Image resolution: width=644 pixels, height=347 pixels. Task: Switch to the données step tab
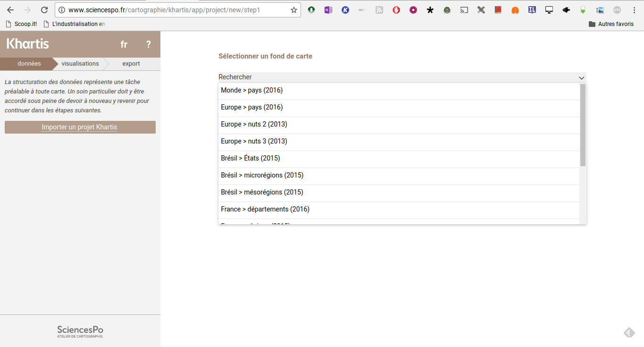pos(29,64)
